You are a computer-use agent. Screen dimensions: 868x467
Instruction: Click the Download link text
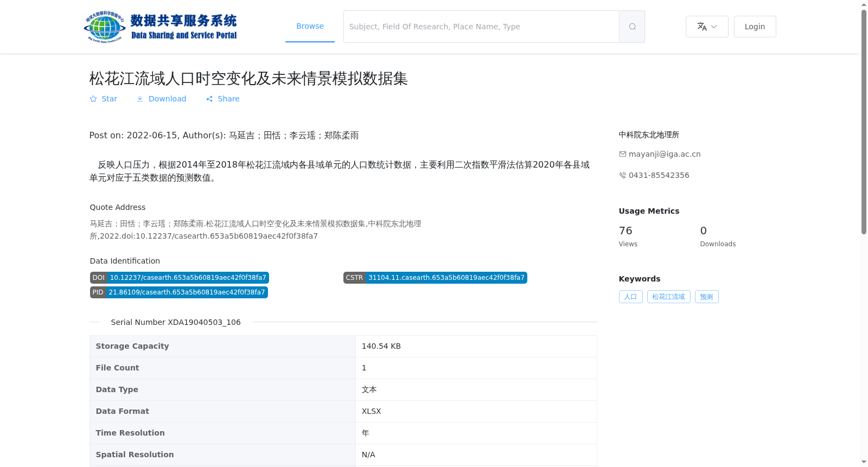[167, 99]
